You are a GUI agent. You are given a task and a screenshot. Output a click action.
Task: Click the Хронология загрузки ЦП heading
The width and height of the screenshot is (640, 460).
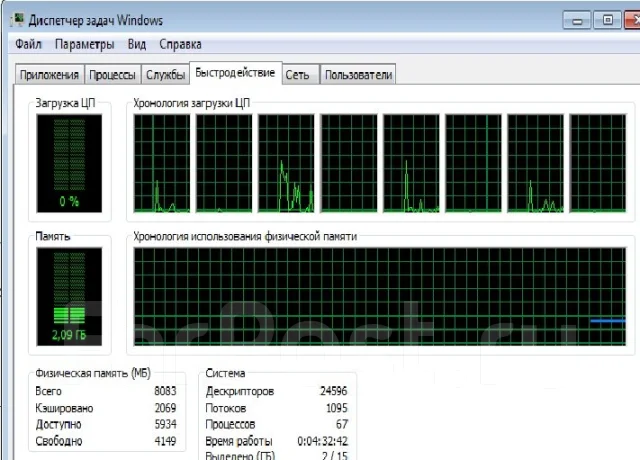[x=191, y=103]
